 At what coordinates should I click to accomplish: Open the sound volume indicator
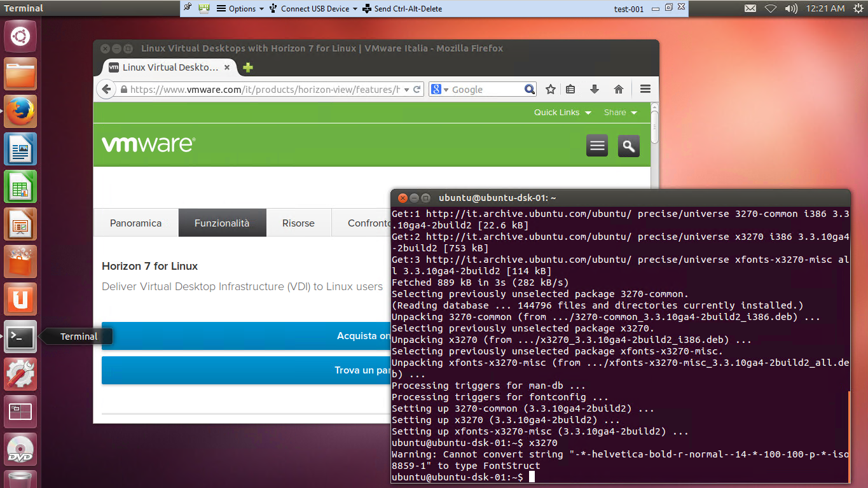click(791, 8)
